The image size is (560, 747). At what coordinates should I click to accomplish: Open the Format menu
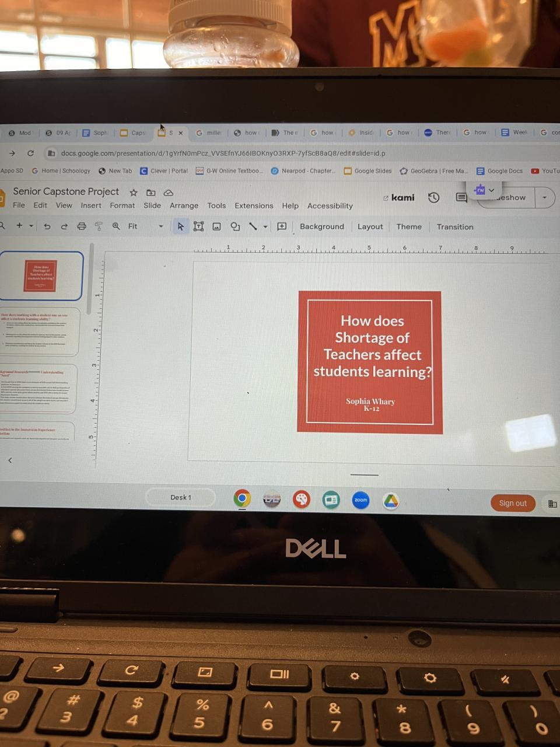(x=123, y=205)
